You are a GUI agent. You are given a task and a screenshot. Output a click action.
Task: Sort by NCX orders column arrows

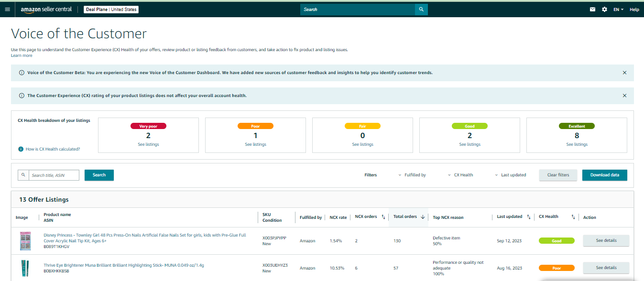383,217
